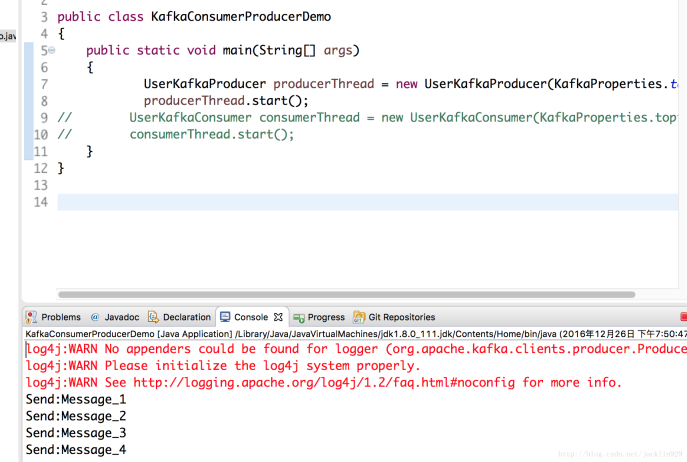Image resolution: width=687 pixels, height=462 pixels.
Task: Click the editor horizontal scrollbar
Action: pos(347,295)
